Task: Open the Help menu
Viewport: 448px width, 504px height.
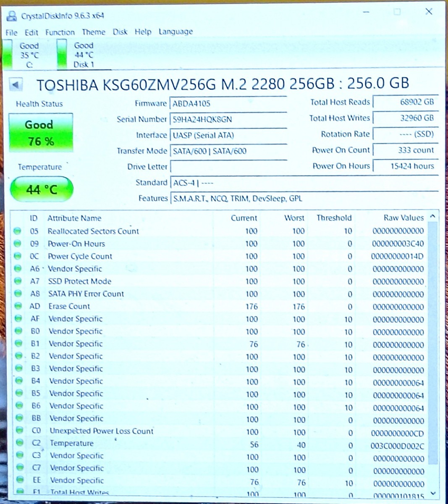Action: pos(143,31)
